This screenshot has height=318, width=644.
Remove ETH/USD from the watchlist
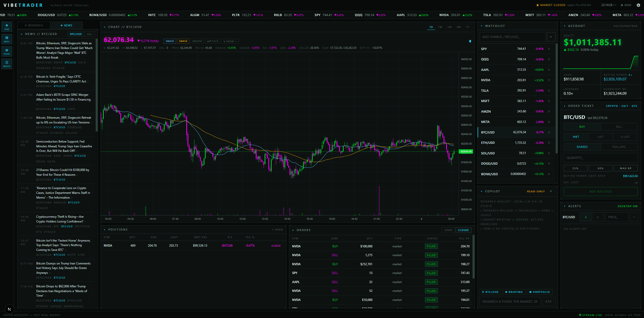[549, 143]
